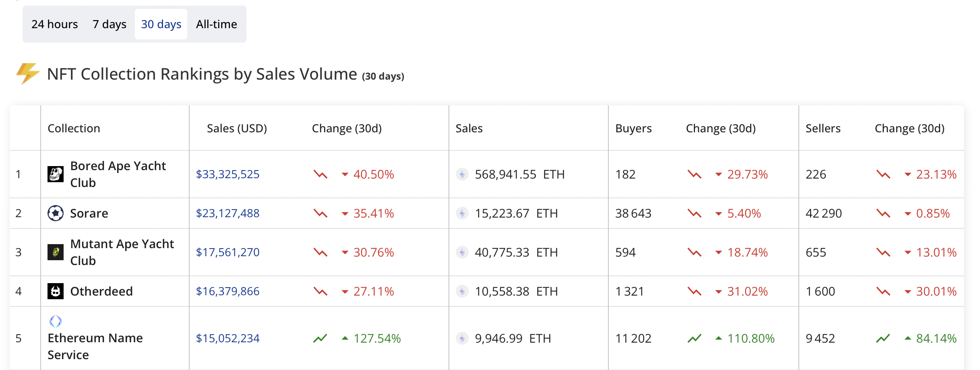
Task: Sort table by Buyers column header
Action: [x=633, y=128]
